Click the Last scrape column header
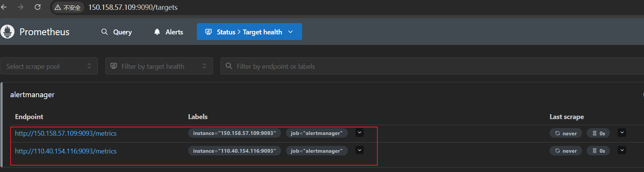 click(567, 117)
